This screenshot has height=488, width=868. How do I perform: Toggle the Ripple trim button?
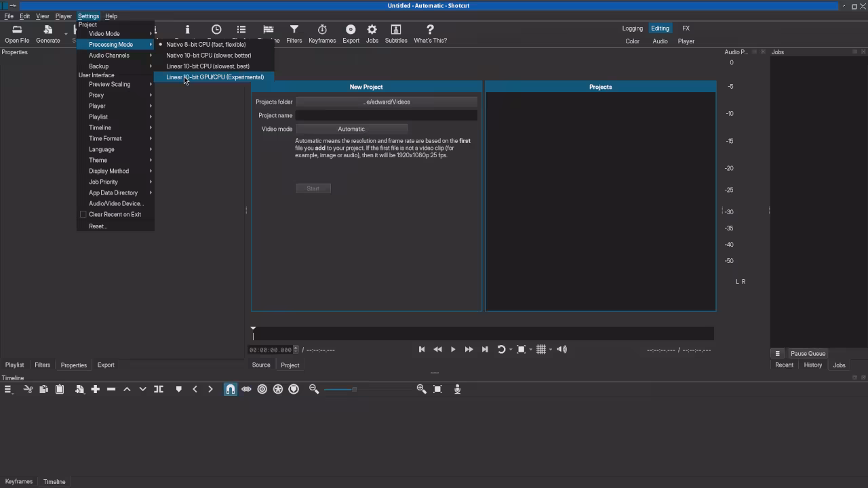point(262,389)
